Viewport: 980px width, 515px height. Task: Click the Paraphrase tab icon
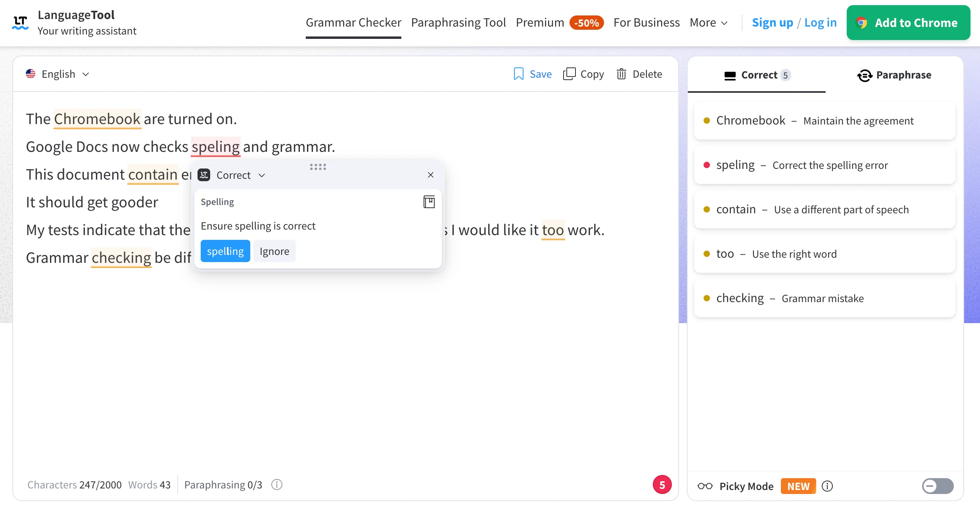865,75
